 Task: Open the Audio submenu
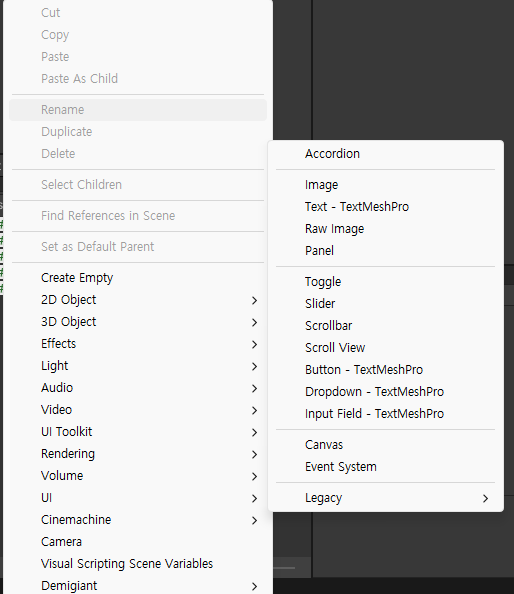(138, 388)
